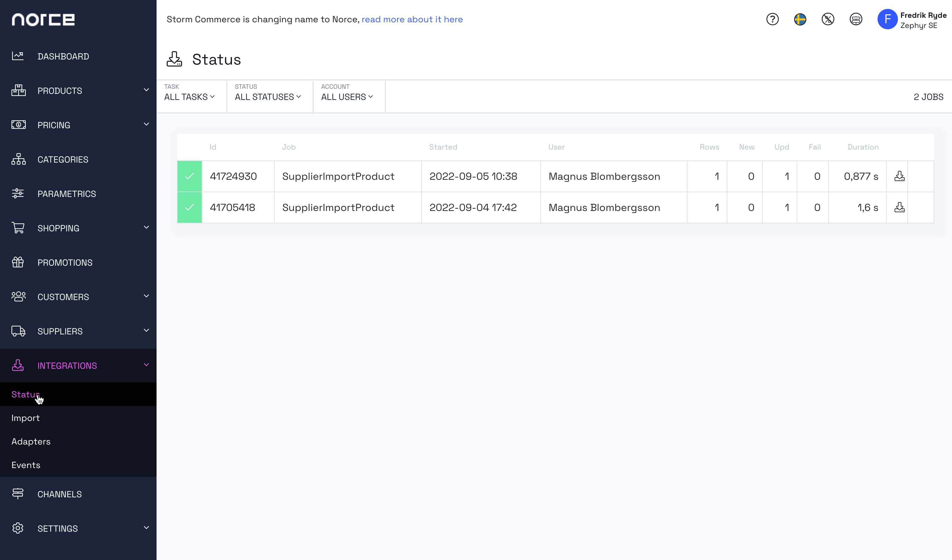Select Events under Integrations

(x=78, y=465)
